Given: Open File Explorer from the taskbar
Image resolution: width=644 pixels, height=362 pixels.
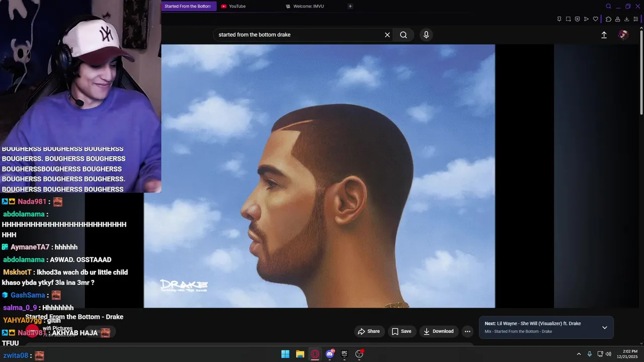Looking at the screenshot, I should (x=300, y=354).
